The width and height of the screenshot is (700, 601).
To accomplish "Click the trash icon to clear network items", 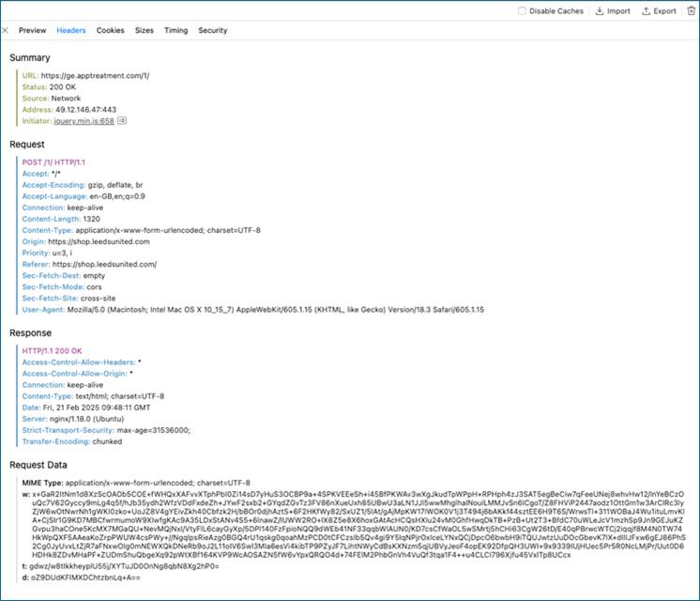I will tap(691, 11).
